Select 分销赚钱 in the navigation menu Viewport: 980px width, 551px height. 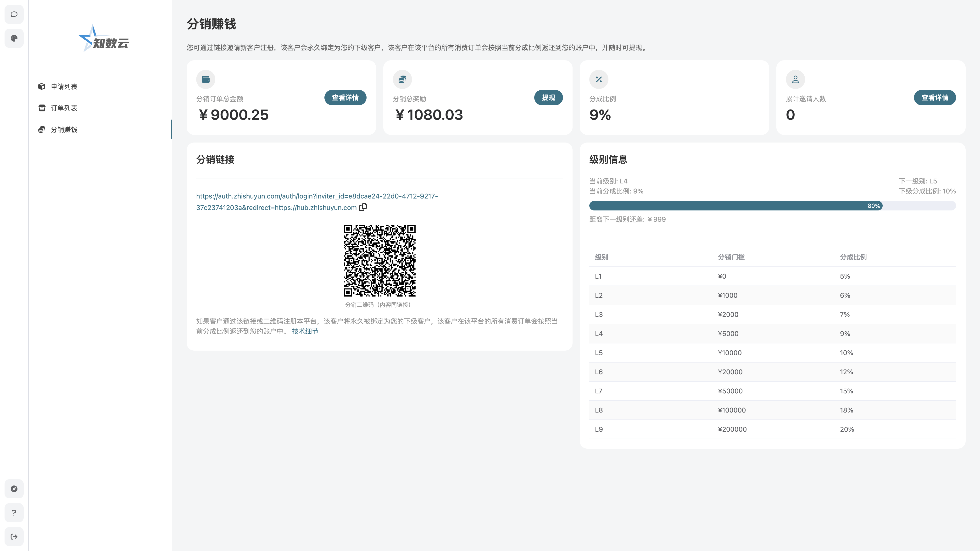coord(64,130)
